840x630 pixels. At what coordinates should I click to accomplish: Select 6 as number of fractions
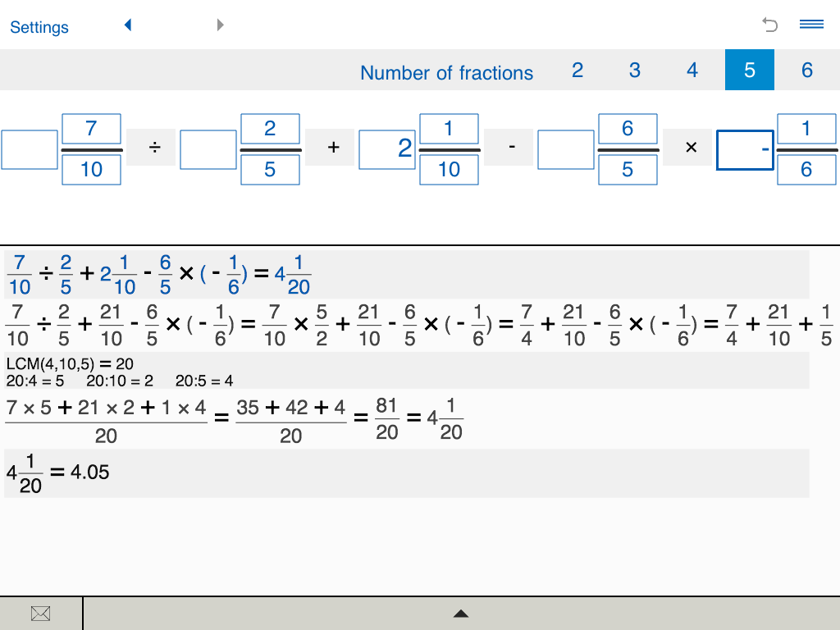807,71
